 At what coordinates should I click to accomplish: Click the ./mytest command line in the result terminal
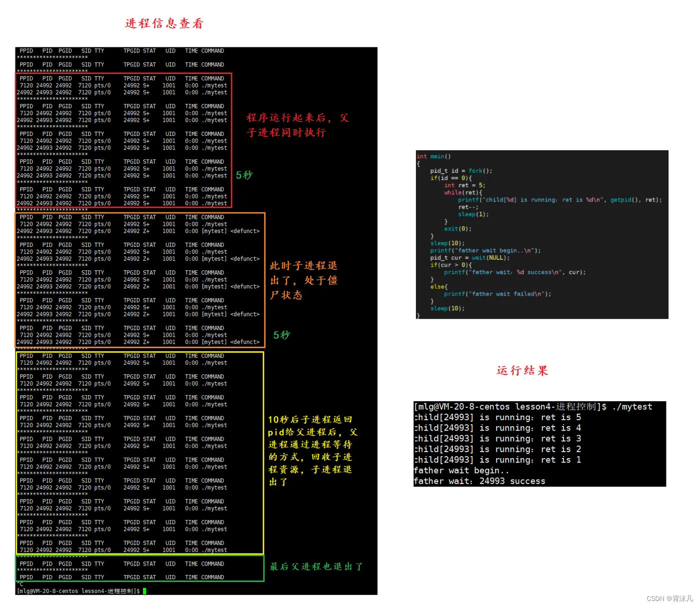coord(533,407)
